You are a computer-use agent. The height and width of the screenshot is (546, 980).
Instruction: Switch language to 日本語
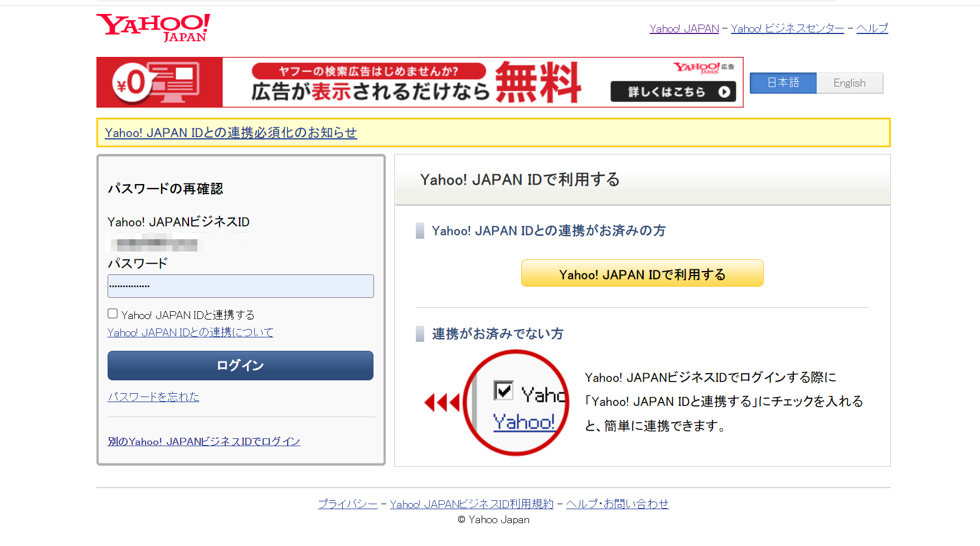point(783,83)
